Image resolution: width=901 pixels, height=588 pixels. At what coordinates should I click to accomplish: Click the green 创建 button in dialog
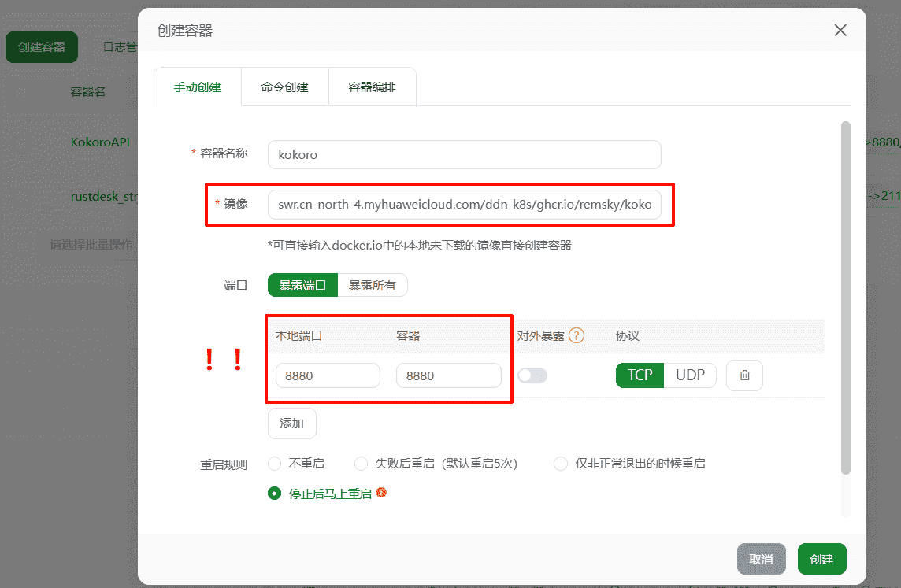pos(821,559)
